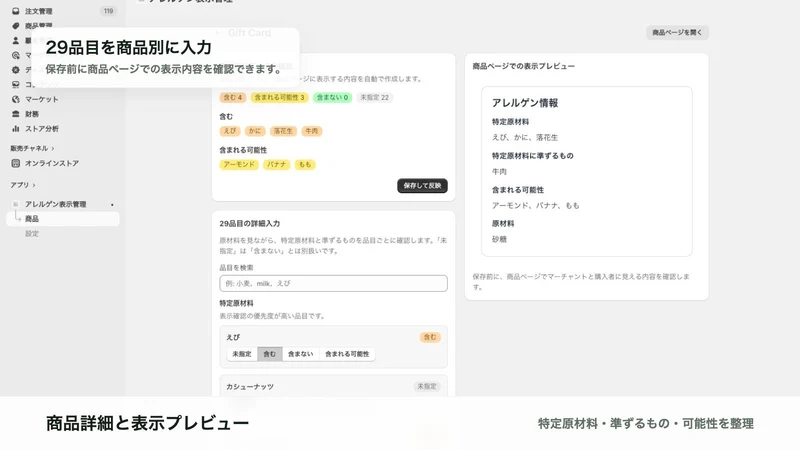Expand the アプリ section chevron
The height and width of the screenshot is (450, 800).
pyautogui.click(x=34, y=185)
